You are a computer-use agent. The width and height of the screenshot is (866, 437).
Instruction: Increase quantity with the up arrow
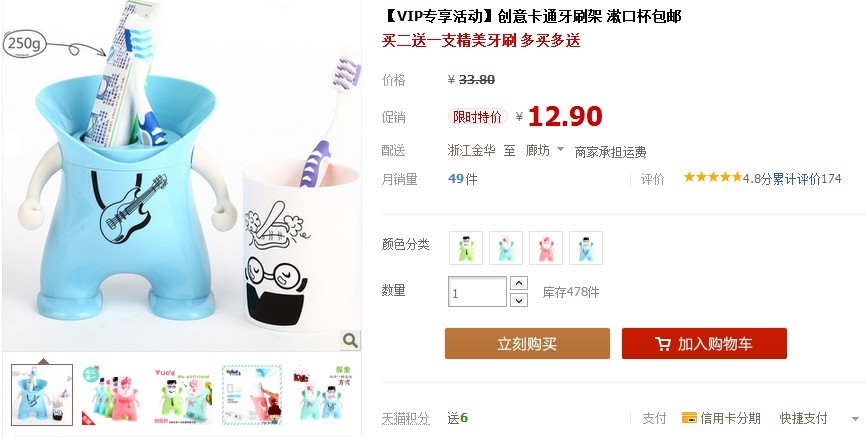pos(519,283)
